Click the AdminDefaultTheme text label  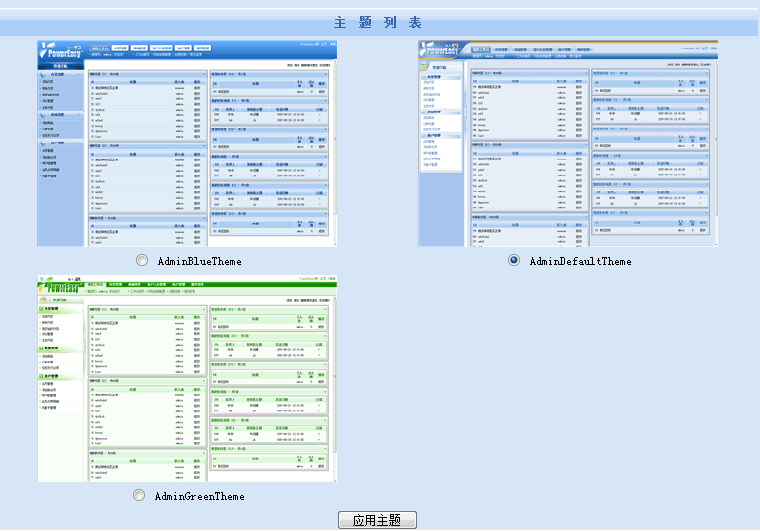(x=580, y=261)
